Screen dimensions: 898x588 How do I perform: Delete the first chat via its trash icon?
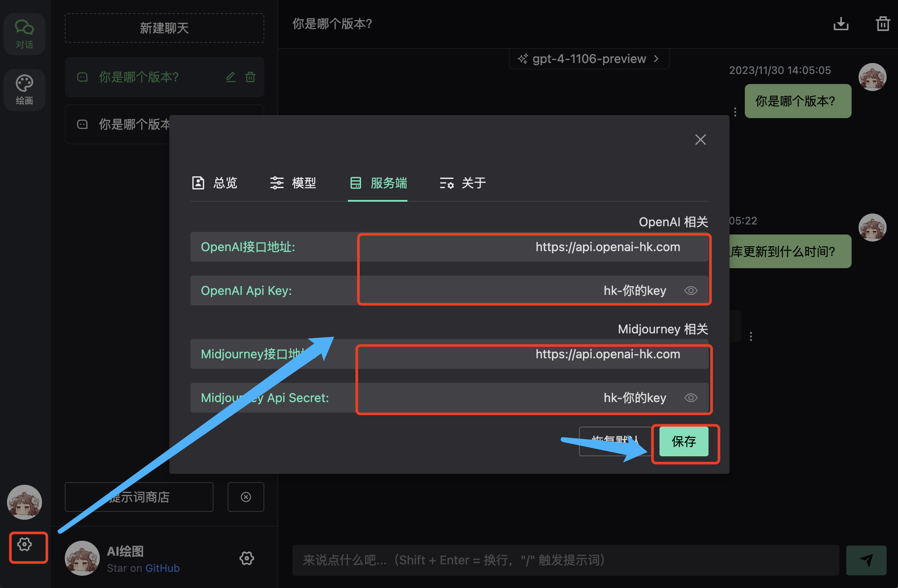250,77
